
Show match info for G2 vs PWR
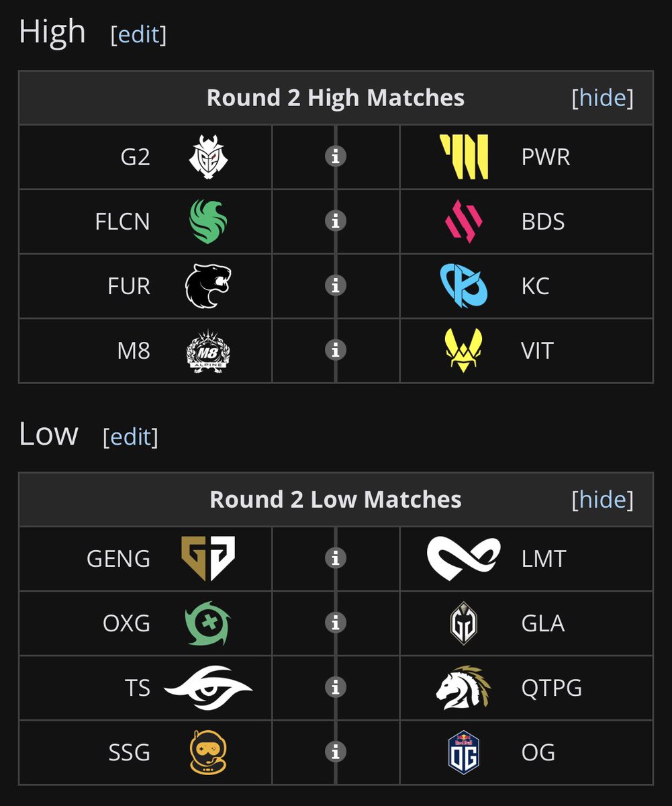tap(335, 156)
